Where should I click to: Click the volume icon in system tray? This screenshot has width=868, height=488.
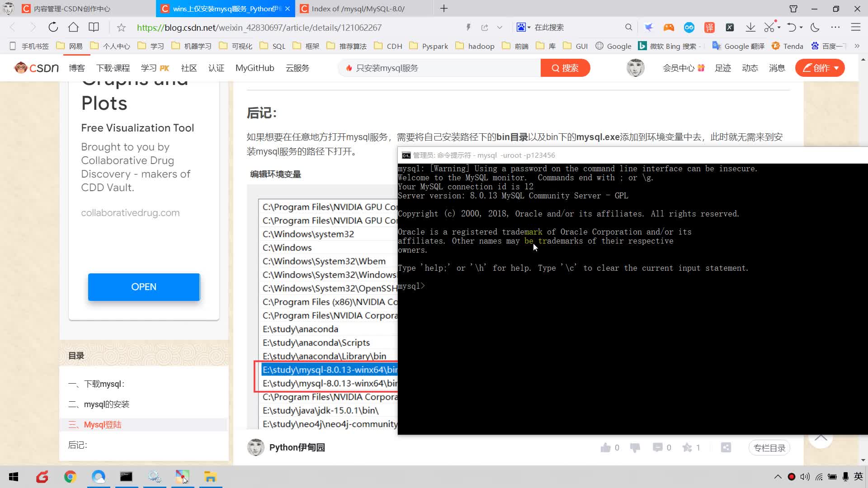coord(805,477)
